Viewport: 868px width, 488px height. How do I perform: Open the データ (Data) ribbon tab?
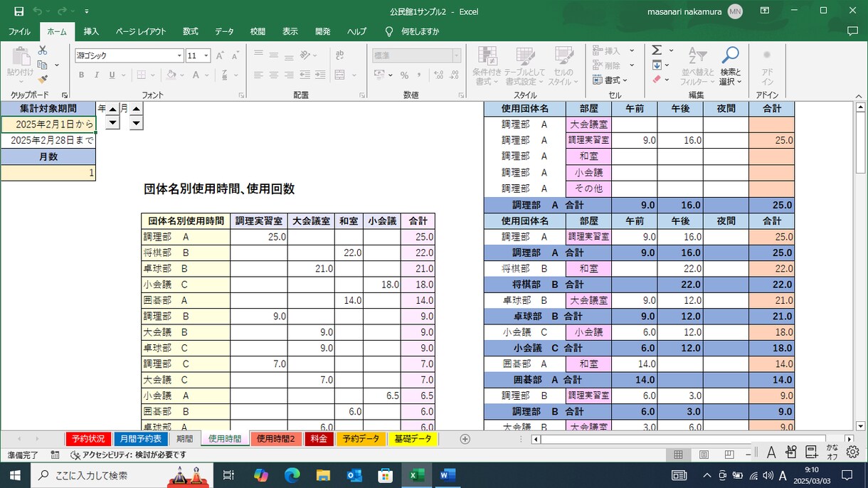(x=224, y=31)
